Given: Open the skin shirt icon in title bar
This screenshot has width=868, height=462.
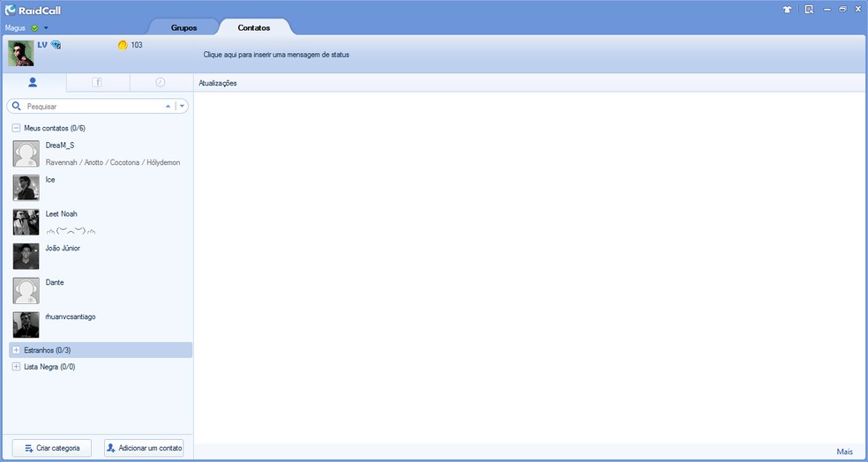Looking at the screenshot, I should point(787,10).
